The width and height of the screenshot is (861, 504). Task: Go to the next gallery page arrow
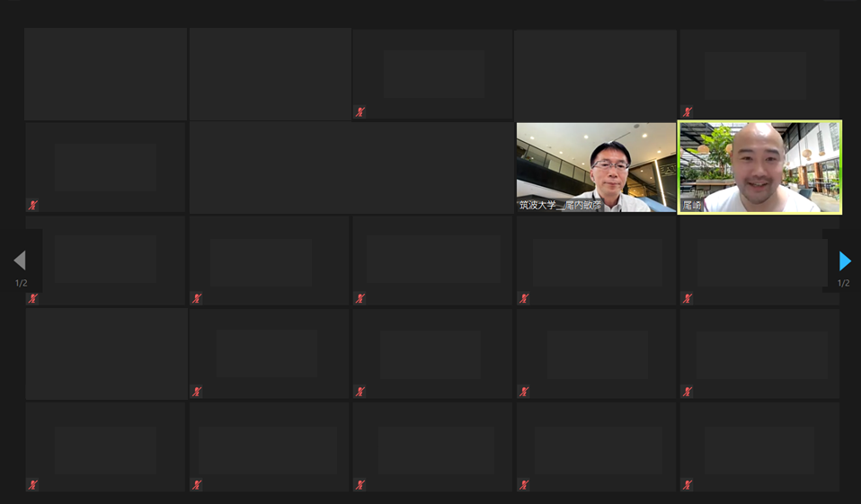pos(845,261)
